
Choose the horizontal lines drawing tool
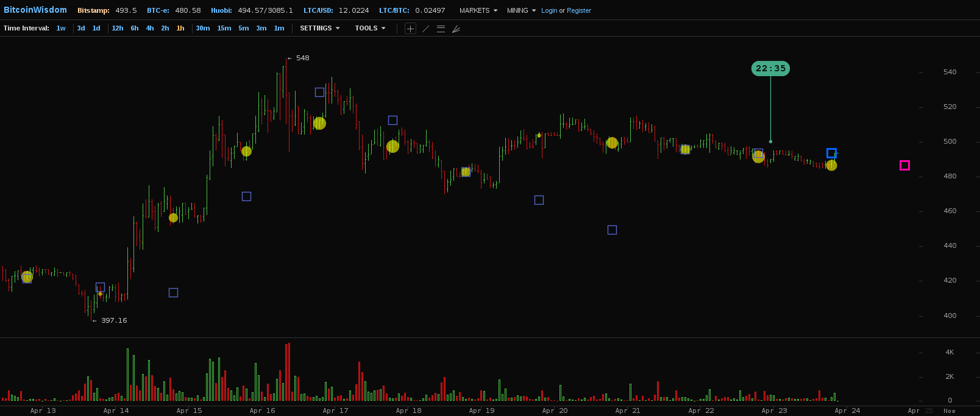point(441,29)
